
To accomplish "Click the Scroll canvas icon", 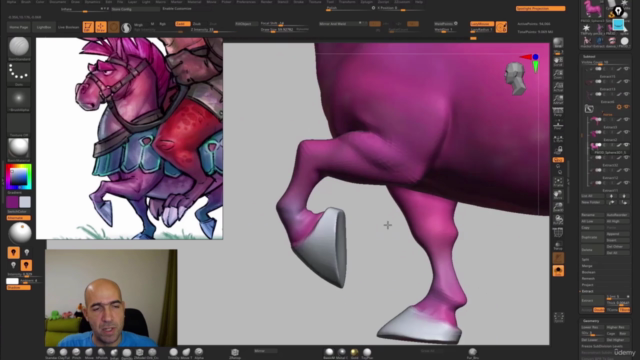I will point(558,61).
